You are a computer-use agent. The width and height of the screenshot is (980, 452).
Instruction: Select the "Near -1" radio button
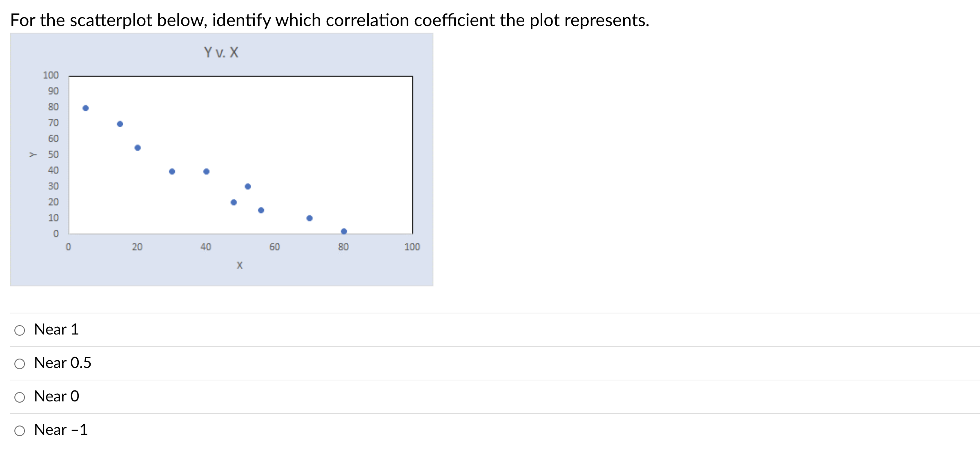click(19, 430)
